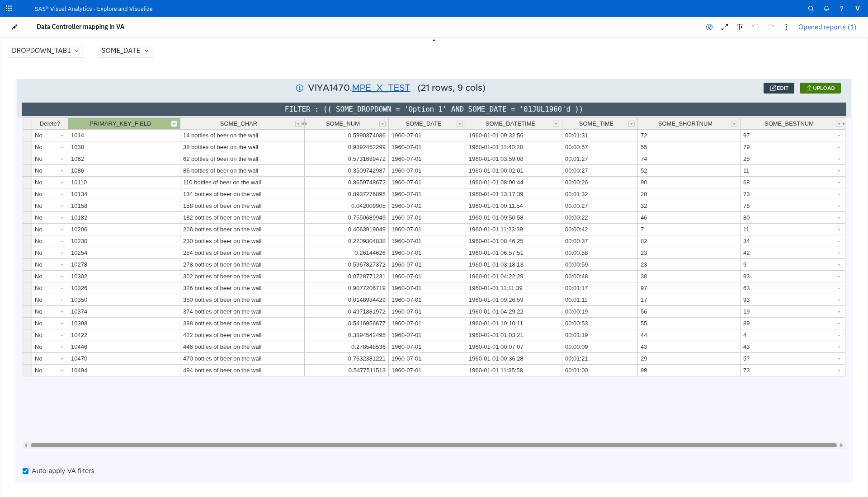868x497 pixels.
Task: Toggle Auto-apply VA filters checkbox
Action: 26,471
